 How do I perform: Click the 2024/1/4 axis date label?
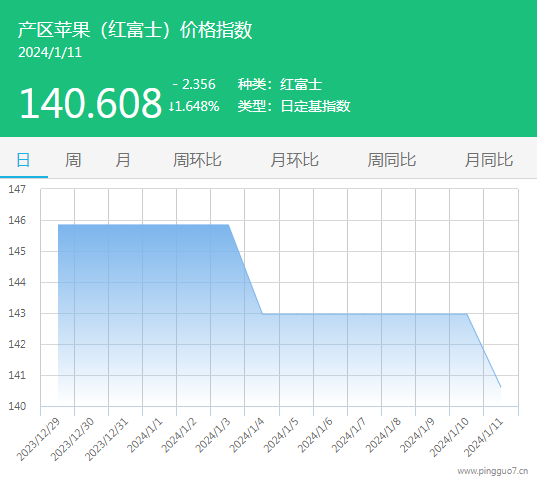click(247, 435)
